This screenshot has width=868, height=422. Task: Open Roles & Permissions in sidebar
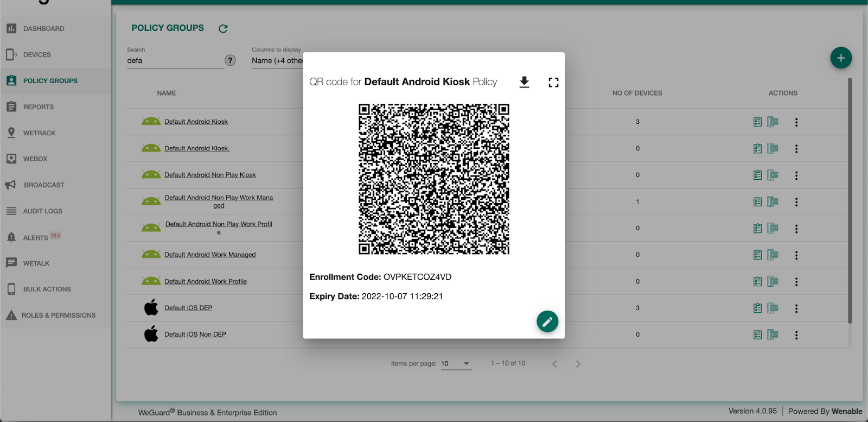coord(55,315)
